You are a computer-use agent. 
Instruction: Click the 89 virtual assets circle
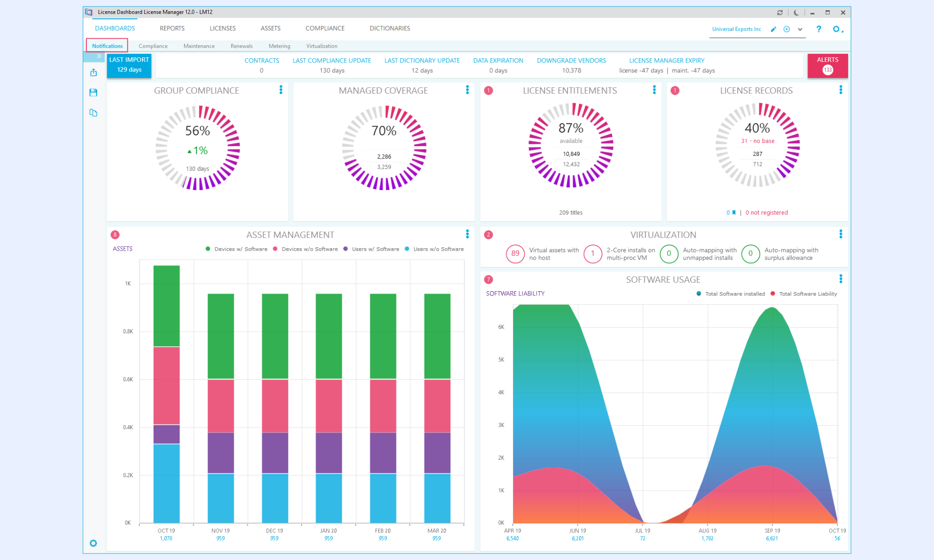point(515,253)
